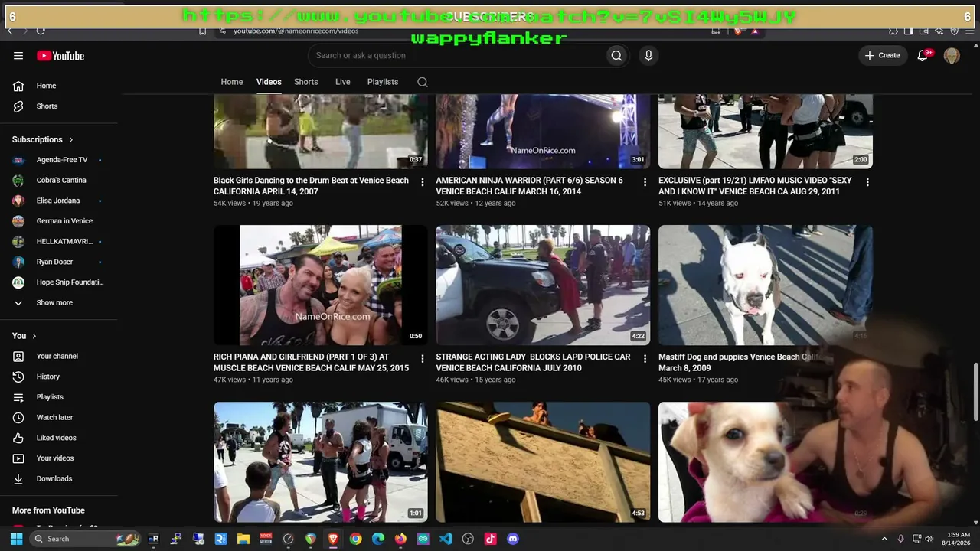Open Microsoft Edge from the taskbar
Image resolution: width=980 pixels, height=551 pixels.
click(x=378, y=539)
